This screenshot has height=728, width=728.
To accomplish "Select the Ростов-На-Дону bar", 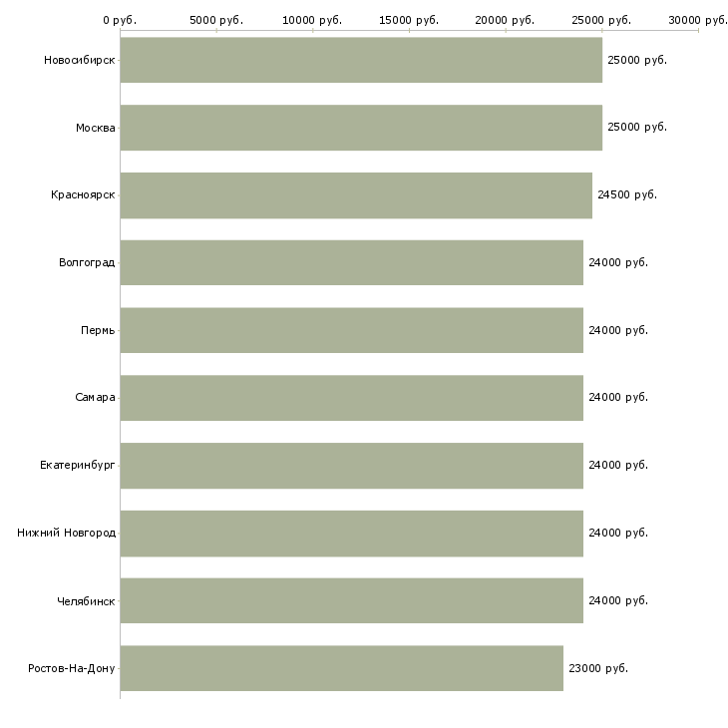I will tap(341, 668).
